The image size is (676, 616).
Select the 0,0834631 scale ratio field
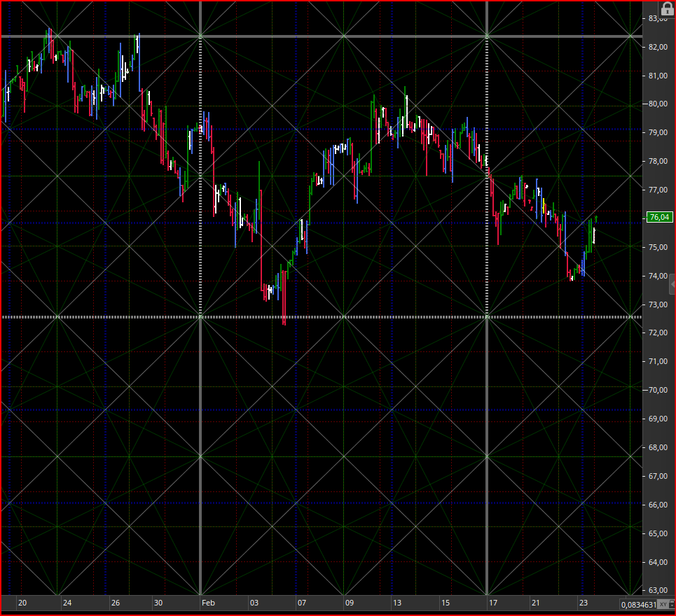coord(639,604)
